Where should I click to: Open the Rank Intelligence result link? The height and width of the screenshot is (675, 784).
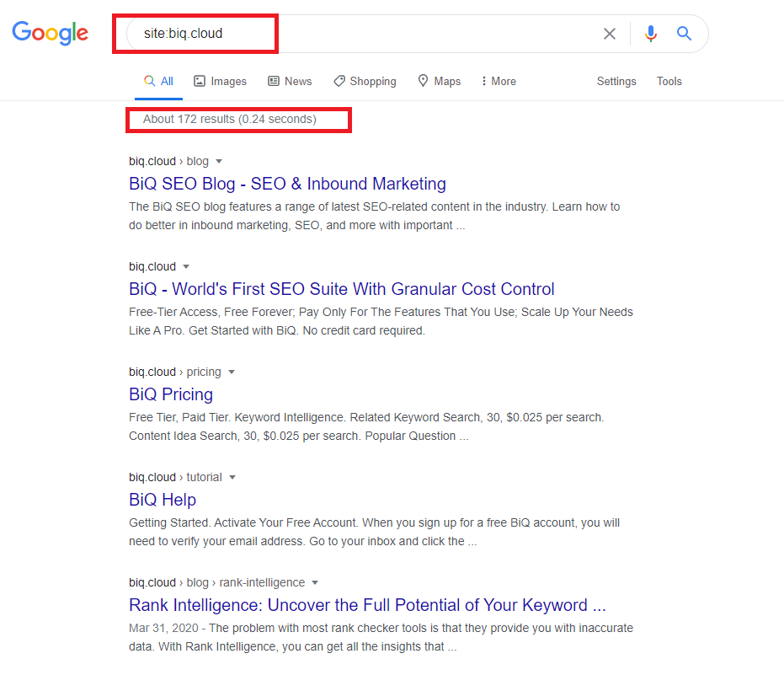coord(367,605)
